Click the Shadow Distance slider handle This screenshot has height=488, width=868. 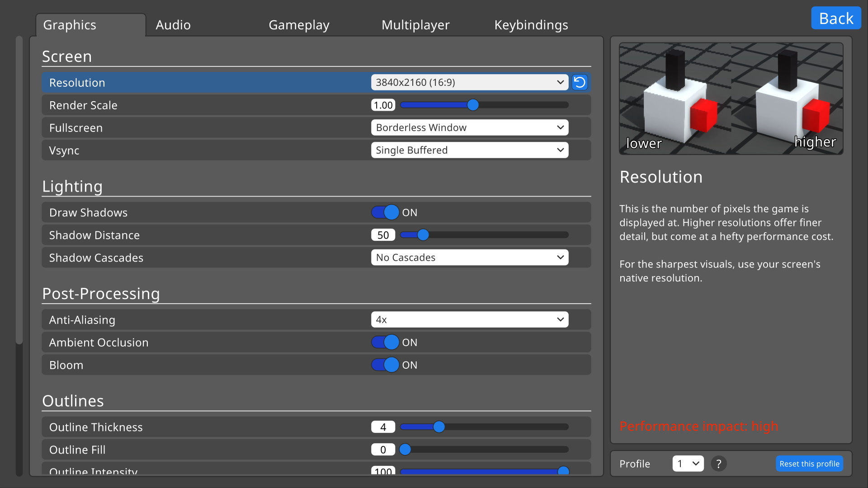click(423, 235)
